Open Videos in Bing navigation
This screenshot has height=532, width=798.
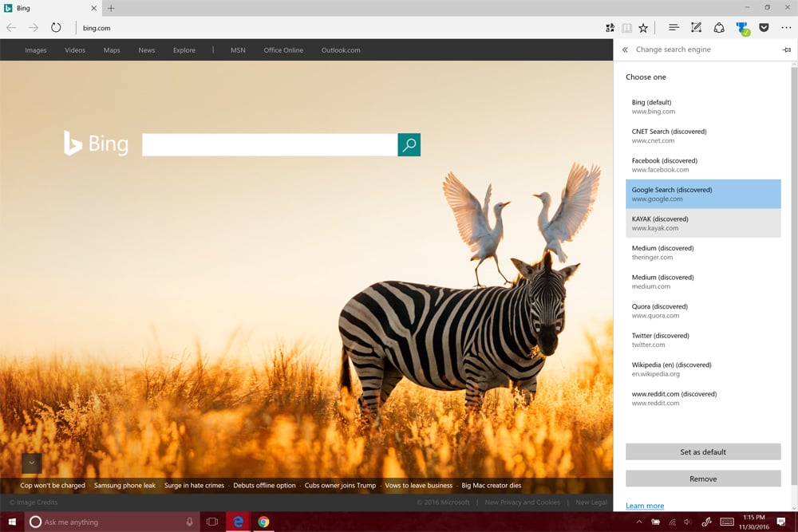tap(75, 50)
